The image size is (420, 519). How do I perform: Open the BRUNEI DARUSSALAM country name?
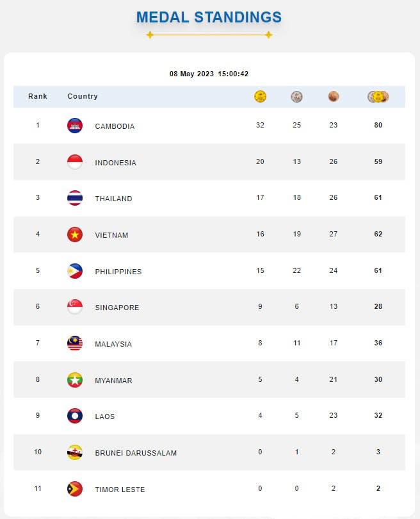coord(136,453)
